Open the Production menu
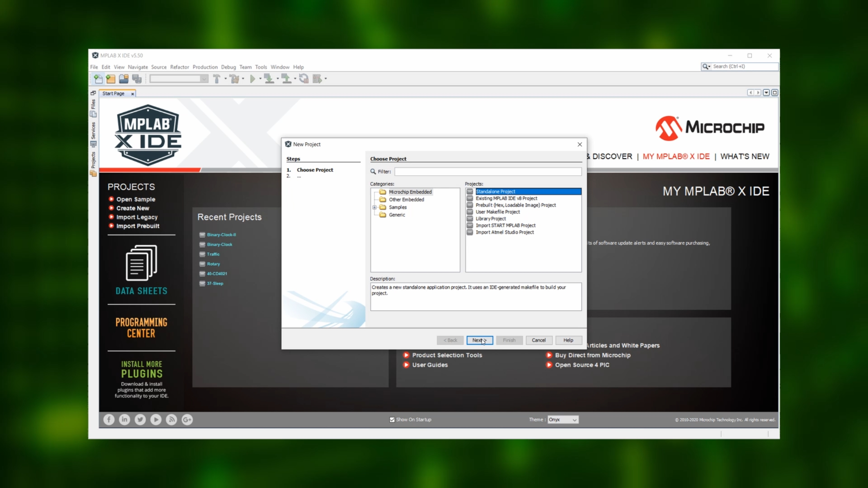The height and width of the screenshot is (488, 868). point(205,67)
